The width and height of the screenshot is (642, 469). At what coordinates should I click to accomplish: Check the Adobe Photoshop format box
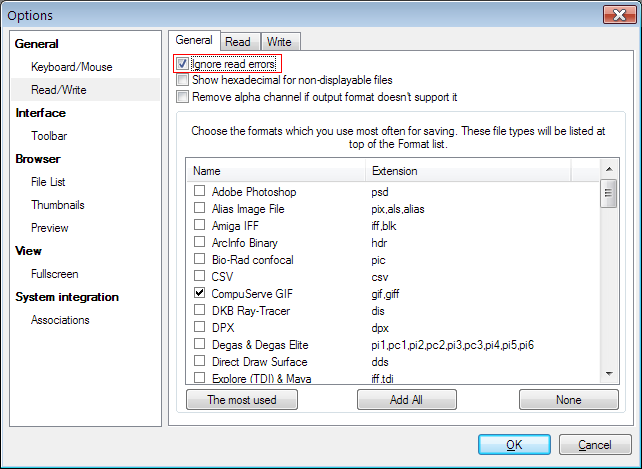(200, 191)
